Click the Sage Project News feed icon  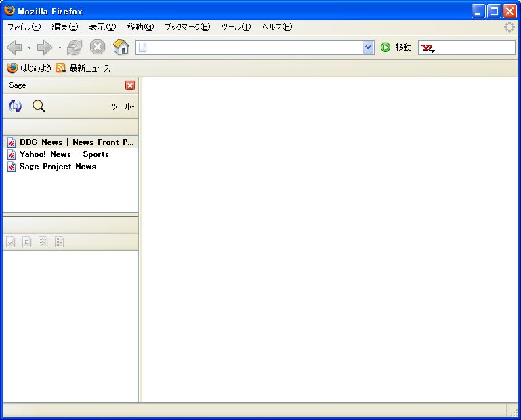pyautogui.click(x=12, y=167)
